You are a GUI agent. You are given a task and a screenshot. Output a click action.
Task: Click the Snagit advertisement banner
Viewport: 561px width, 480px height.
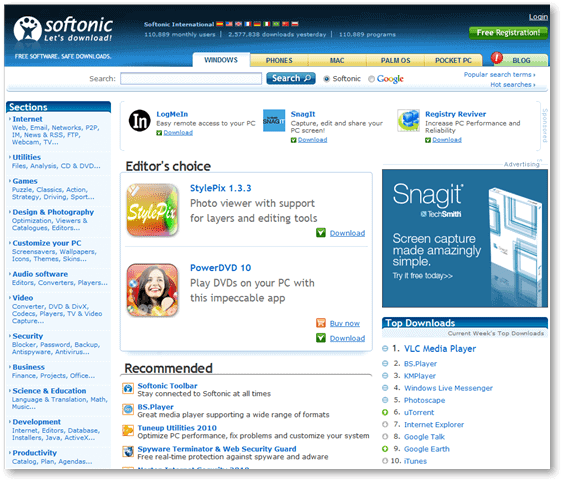pyautogui.click(x=465, y=238)
